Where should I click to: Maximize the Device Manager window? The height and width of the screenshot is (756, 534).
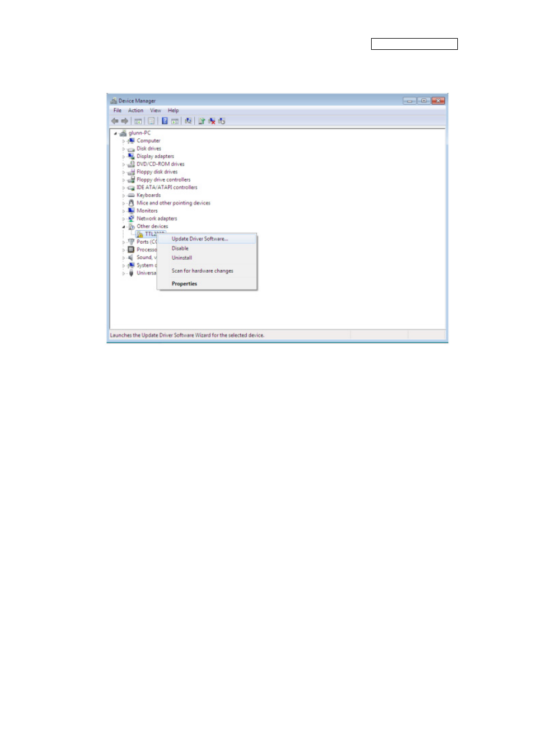[424, 101]
